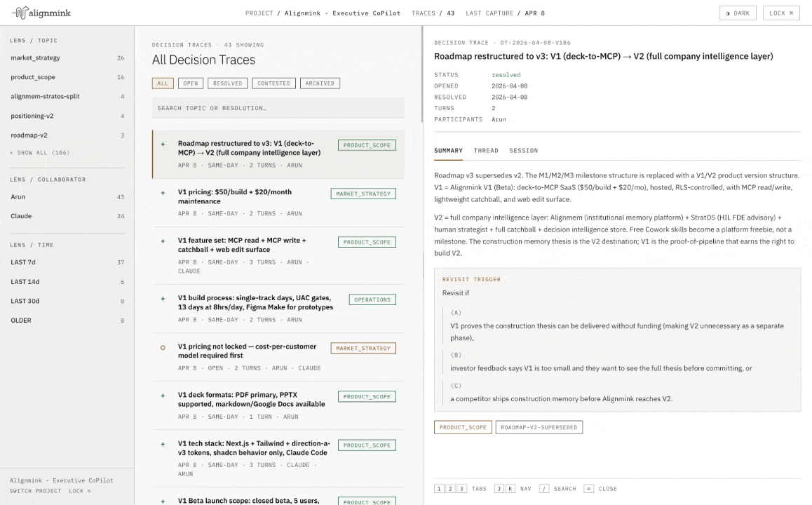Filter traces to LAST 7d
Viewport: 812px width, 505px height.
tap(67, 262)
